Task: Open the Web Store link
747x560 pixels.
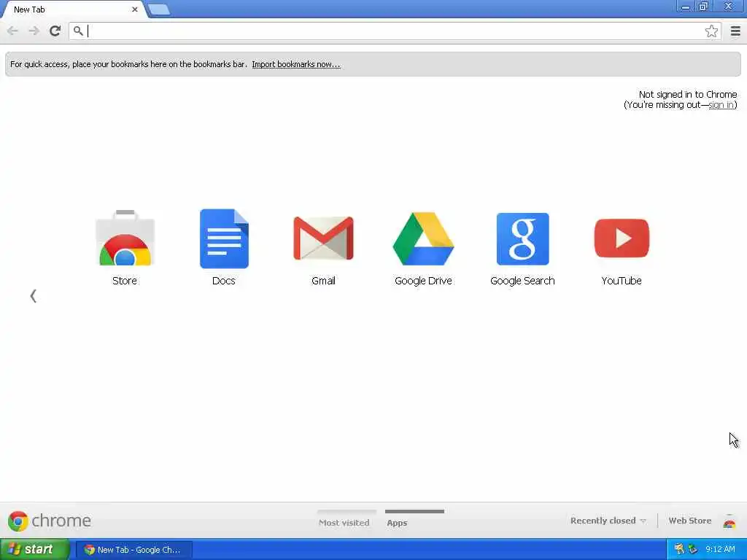Action: (x=690, y=521)
